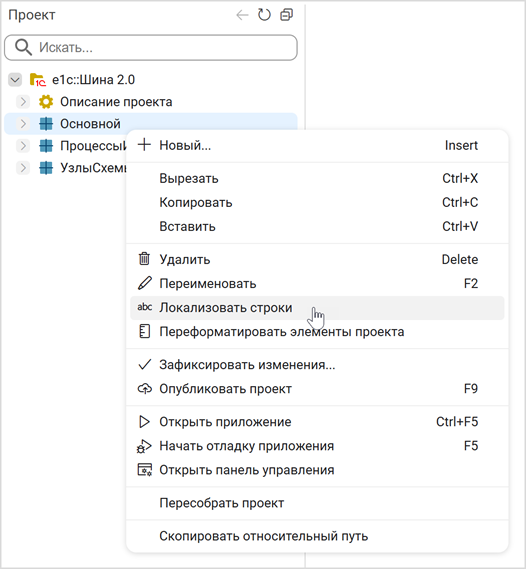Click the bug icon of Начать отладку приложения

click(144, 446)
